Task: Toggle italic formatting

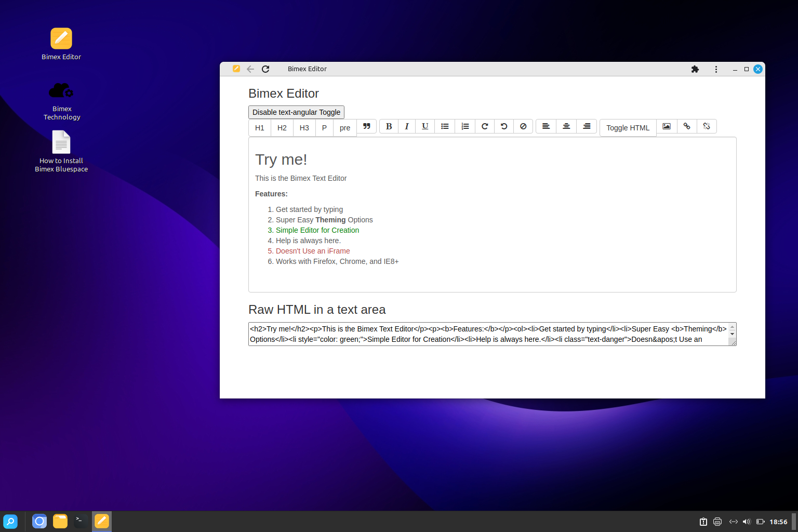Action: (x=407, y=126)
